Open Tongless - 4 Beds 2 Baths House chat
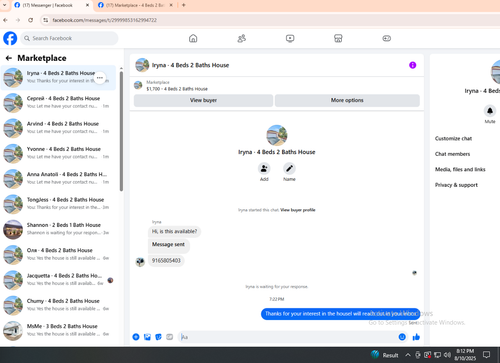 (x=58, y=204)
